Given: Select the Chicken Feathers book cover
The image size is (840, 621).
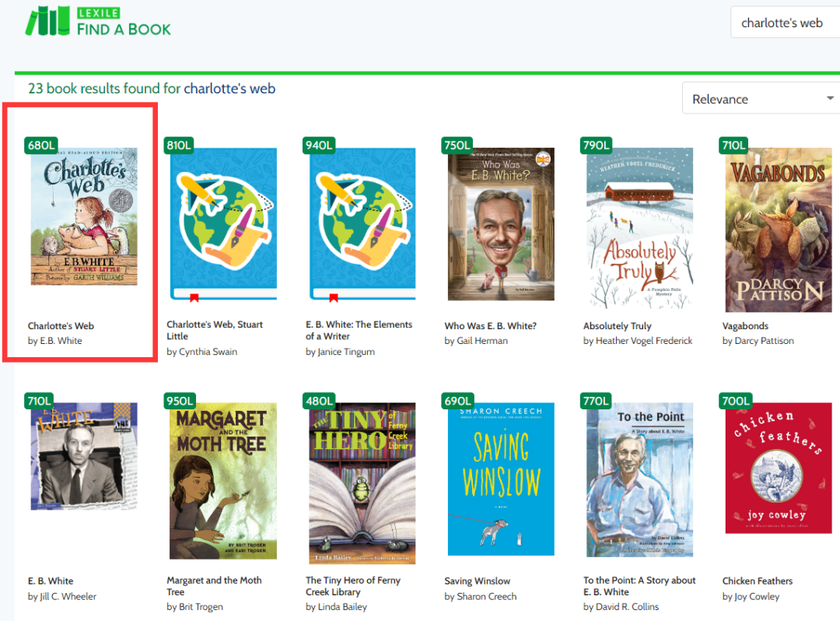Looking at the screenshot, I should pyautogui.click(x=778, y=468).
